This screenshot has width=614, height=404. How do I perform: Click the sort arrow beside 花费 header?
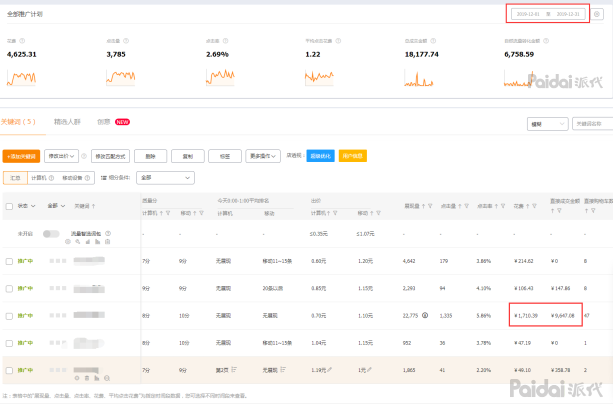527,206
